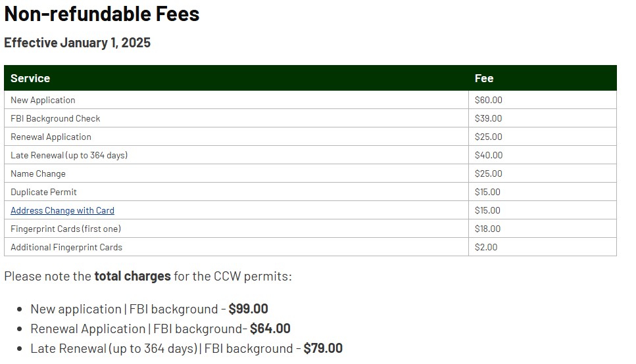Image resolution: width=636 pixels, height=364 pixels.
Task: Select the Fingerprint Cards (first one) cell
Action: [x=66, y=229]
